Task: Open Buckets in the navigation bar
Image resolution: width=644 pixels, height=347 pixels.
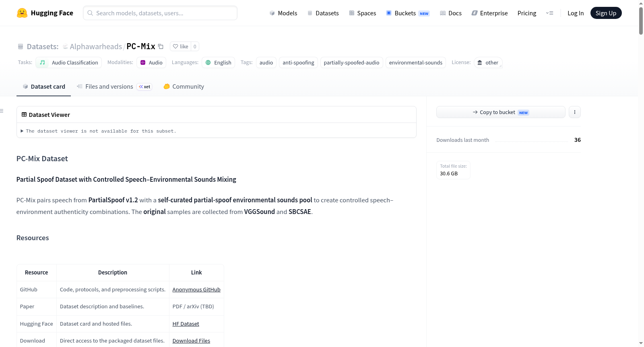Action: (x=408, y=13)
